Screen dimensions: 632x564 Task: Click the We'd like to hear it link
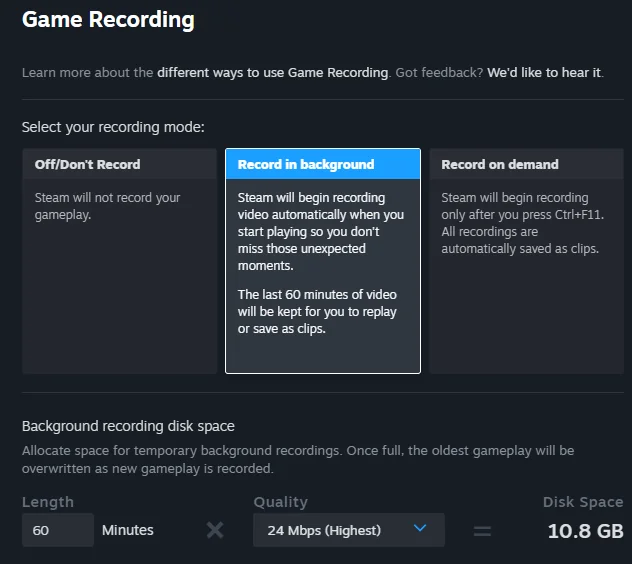coord(544,72)
